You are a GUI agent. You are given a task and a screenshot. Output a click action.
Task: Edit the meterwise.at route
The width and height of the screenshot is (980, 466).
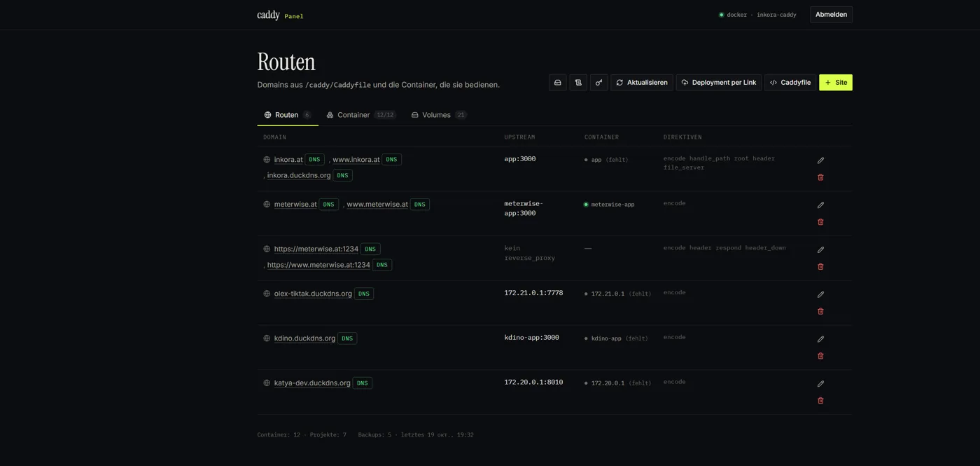(x=820, y=205)
